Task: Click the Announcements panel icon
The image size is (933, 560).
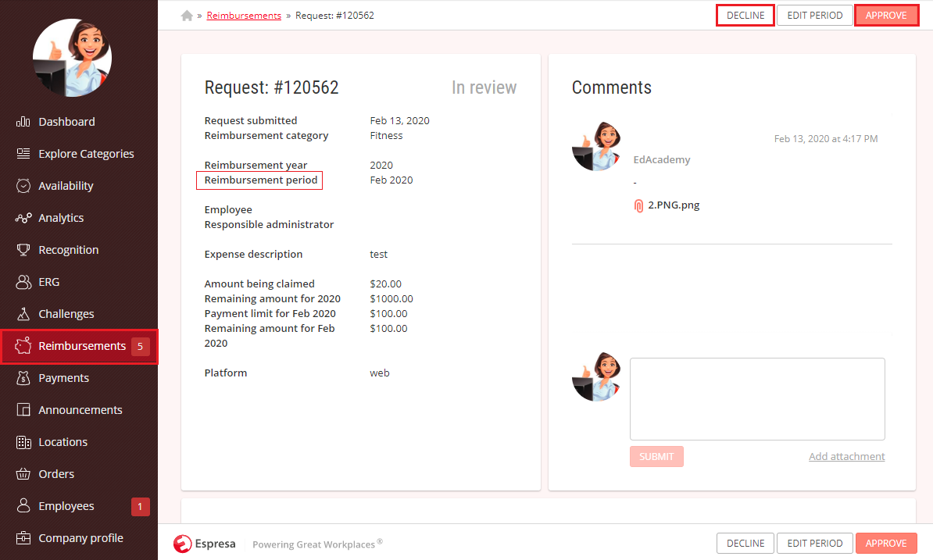Action: tap(23, 410)
